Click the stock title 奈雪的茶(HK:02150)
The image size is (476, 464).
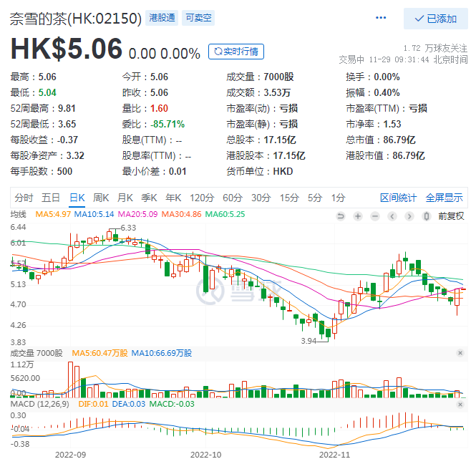click(76, 19)
